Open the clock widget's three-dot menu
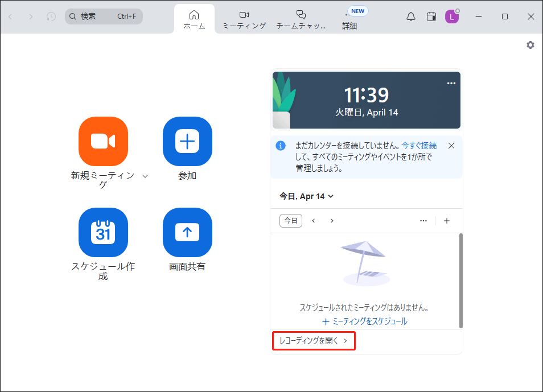This screenshot has width=543, height=392. tap(451, 83)
